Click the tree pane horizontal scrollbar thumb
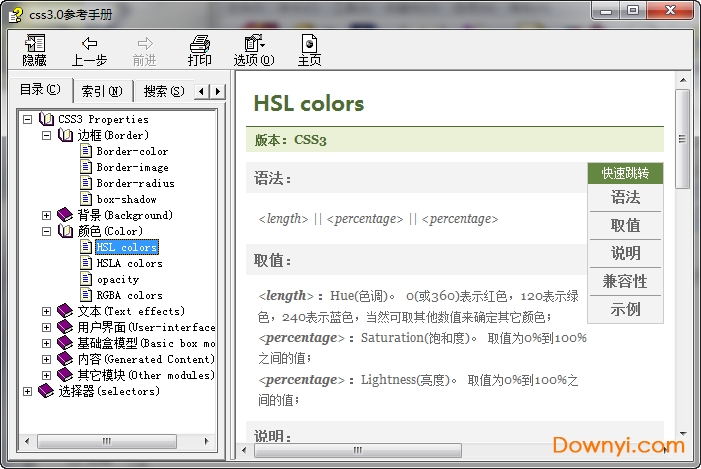This screenshot has height=469, width=701. (x=107, y=441)
